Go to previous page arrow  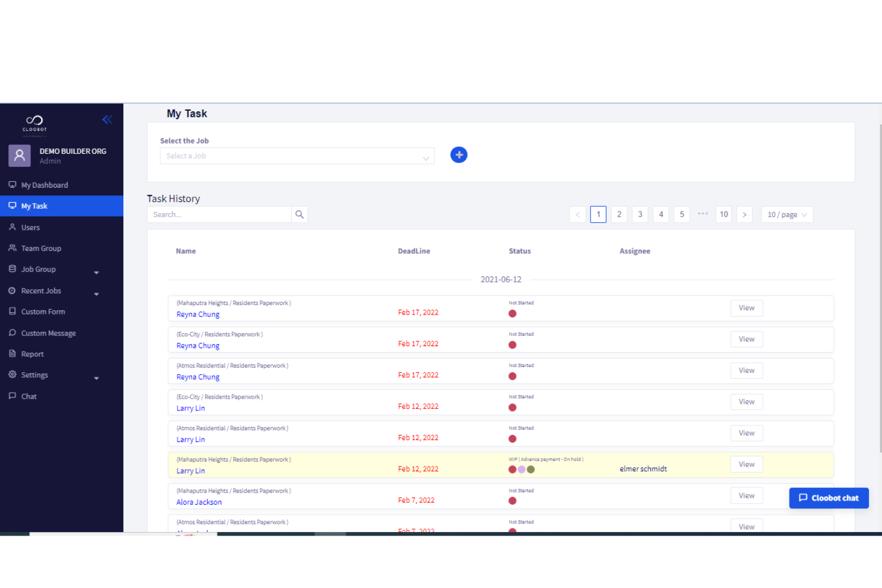click(577, 214)
